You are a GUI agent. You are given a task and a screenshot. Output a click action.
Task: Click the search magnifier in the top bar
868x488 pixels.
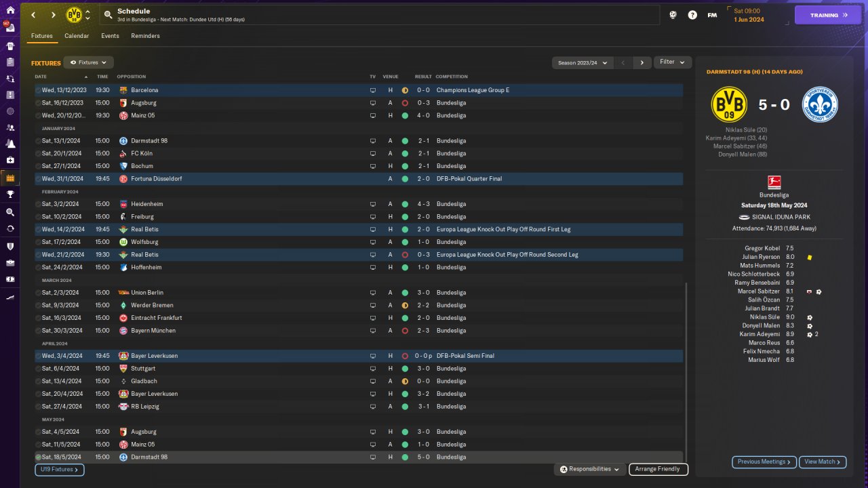click(108, 15)
